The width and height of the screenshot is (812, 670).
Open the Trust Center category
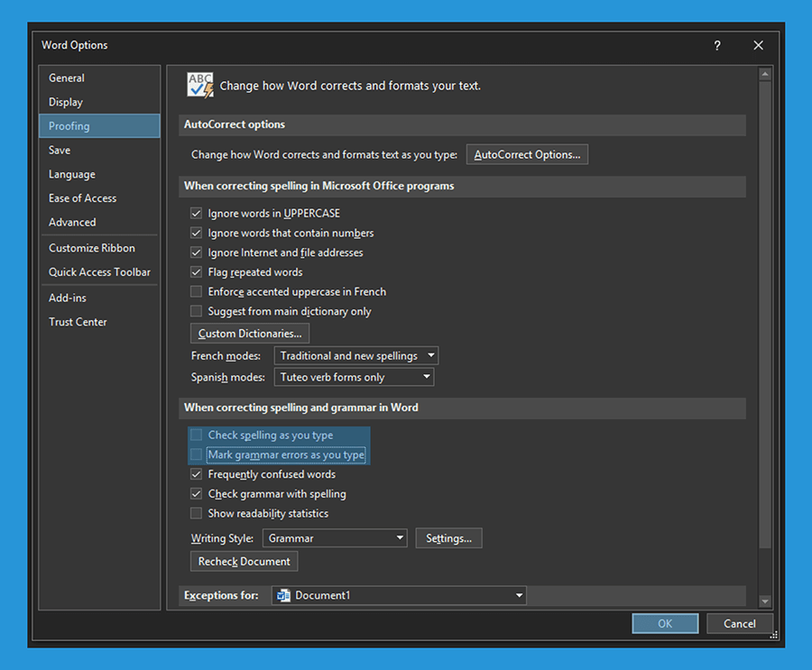coord(99,322)
